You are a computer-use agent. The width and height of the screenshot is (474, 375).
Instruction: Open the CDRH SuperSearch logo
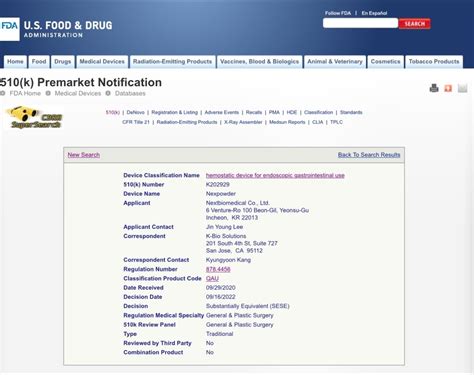pyautogui.click(x=35, y=118)
